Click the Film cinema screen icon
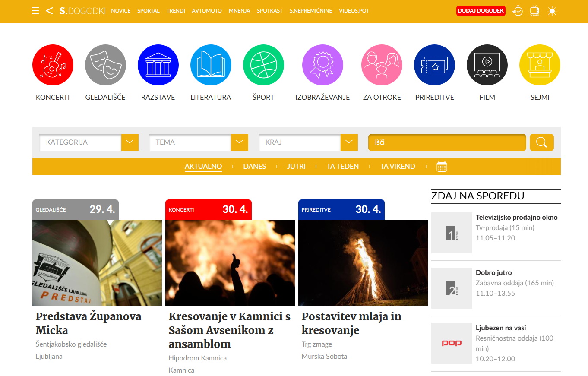The height and width of the screenshot is (376, 588). pyautogui.click(x=487, y=65)
